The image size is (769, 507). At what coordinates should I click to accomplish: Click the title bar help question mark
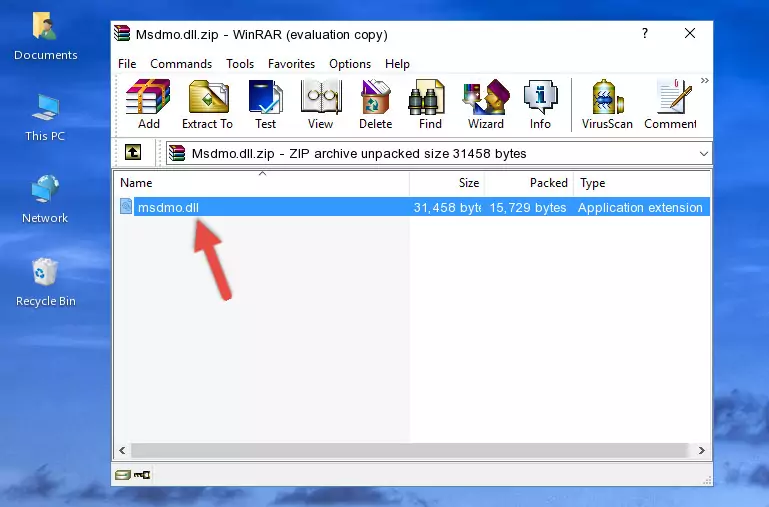(645, 33)
